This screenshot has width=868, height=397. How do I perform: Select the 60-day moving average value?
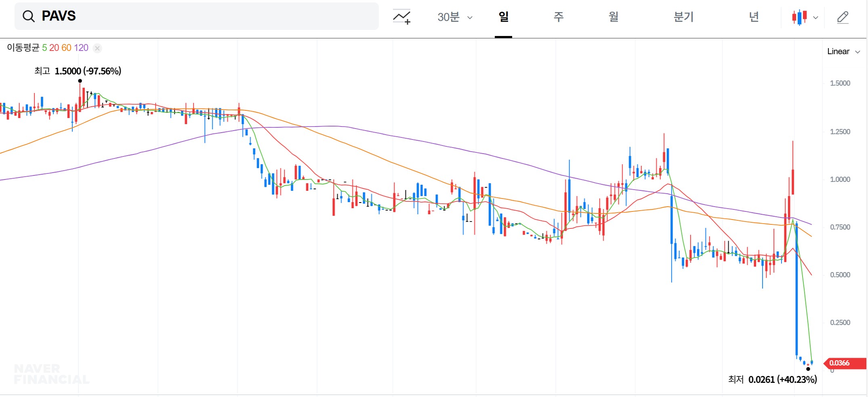pyautogui.click(x=66, y=48)
